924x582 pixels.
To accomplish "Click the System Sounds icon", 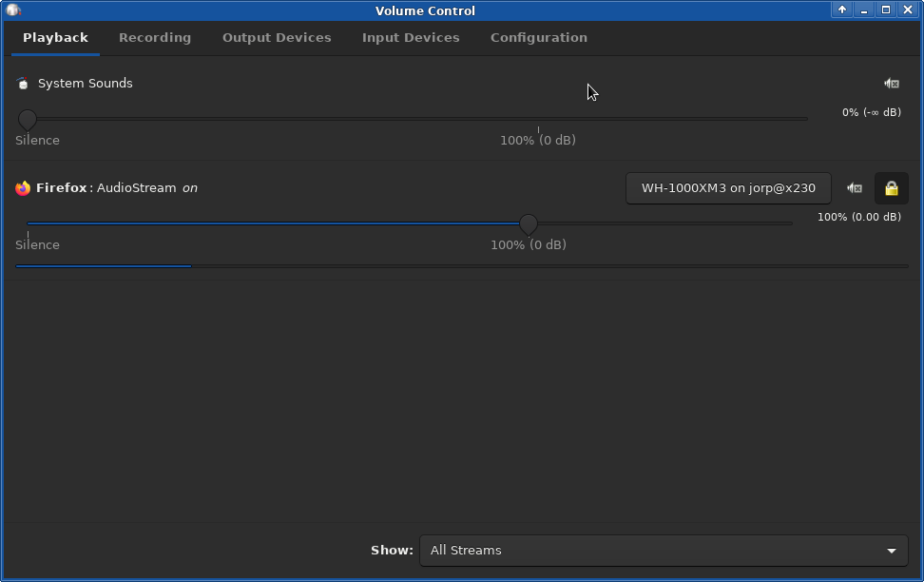I will 23,84.
